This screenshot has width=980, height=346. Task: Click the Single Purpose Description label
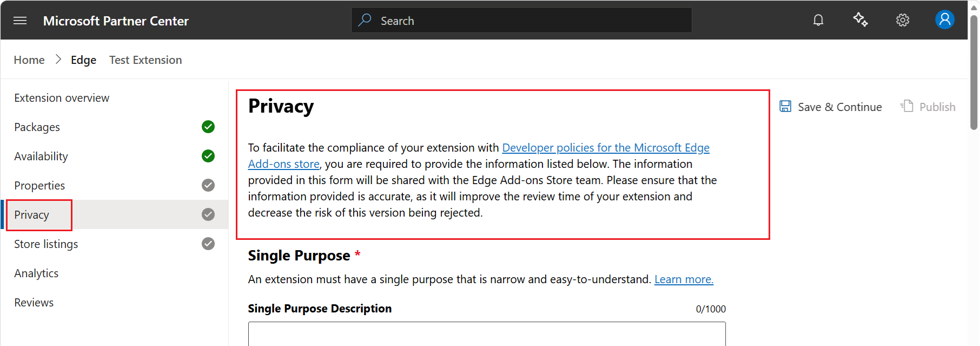pyautogui.click(x=320, y=309)
